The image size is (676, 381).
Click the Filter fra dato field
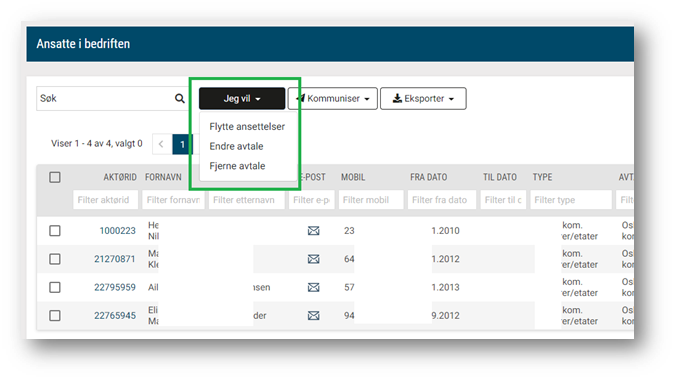pos(442,200)
